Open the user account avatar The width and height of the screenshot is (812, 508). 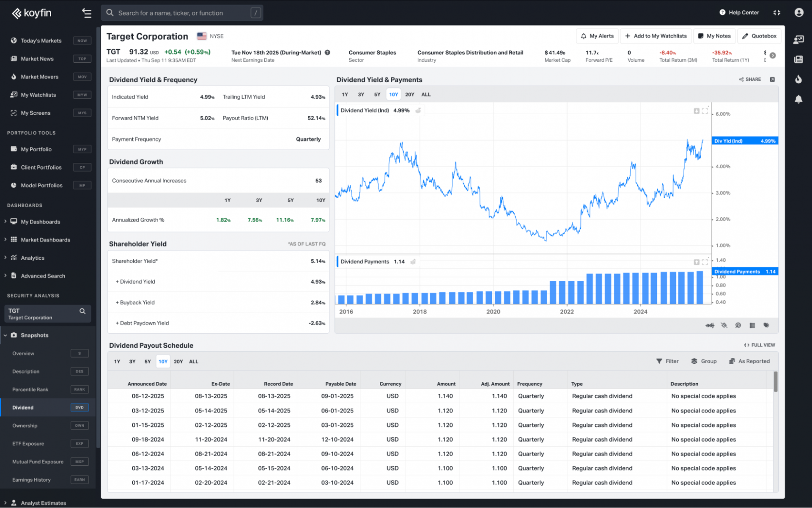point(798,13)
